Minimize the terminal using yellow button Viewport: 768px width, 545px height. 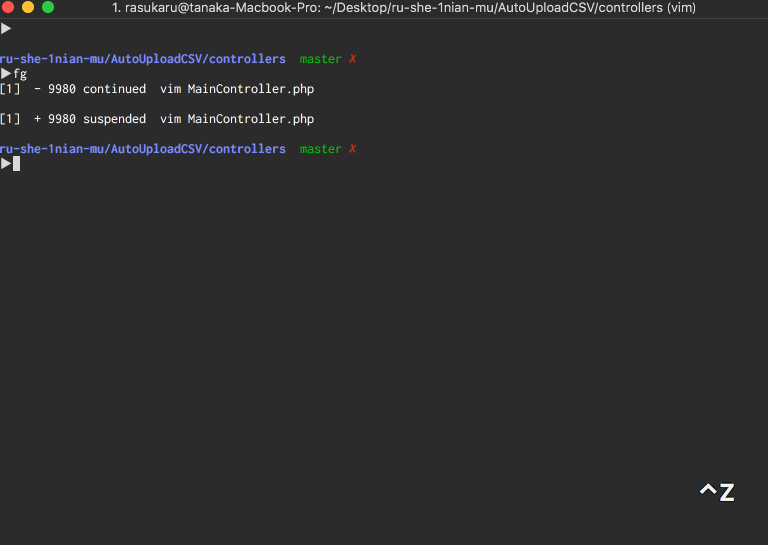tap(28, 7)
